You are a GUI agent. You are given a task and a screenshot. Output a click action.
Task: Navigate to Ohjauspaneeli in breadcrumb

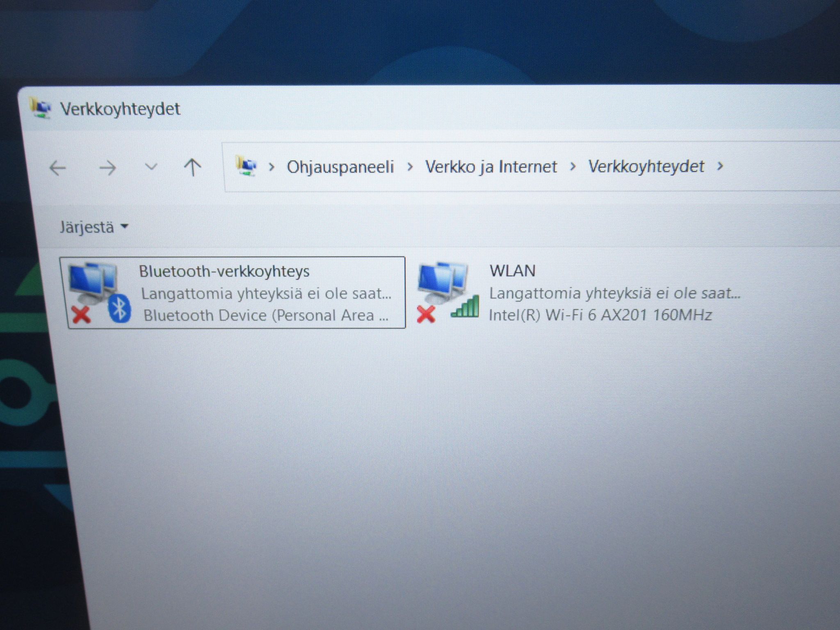coord(340,167)
